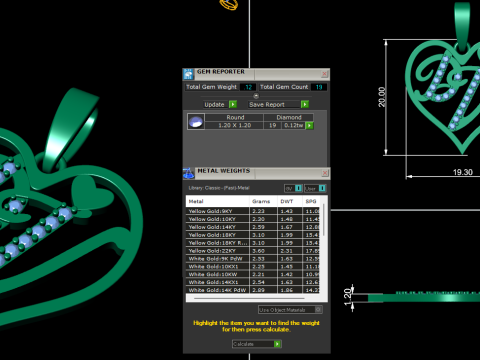The image size is (480, 360).
Task: Open the Use Object Materials dropdown
Action: pyautogui.click(x=290, y=310)
